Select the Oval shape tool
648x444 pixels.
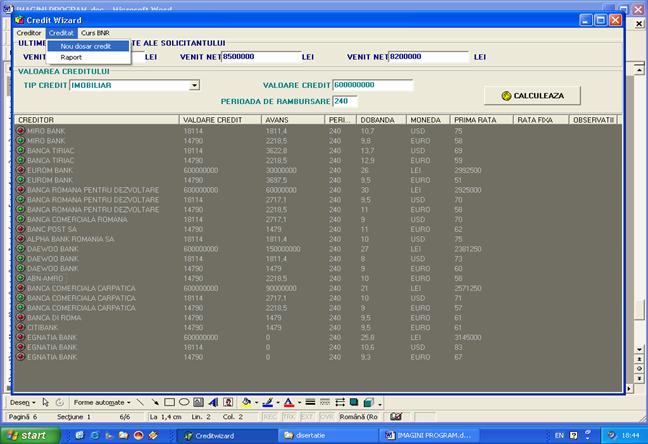pos(184,402)
